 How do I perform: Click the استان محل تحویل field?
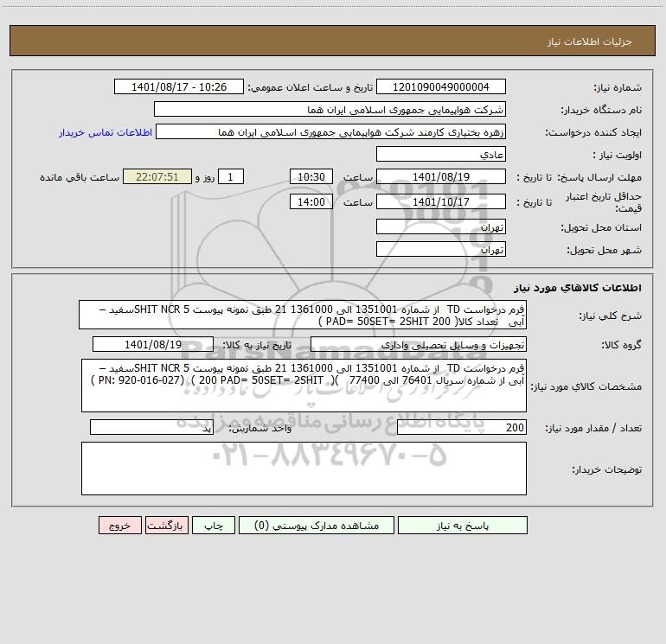coord(441,227)
